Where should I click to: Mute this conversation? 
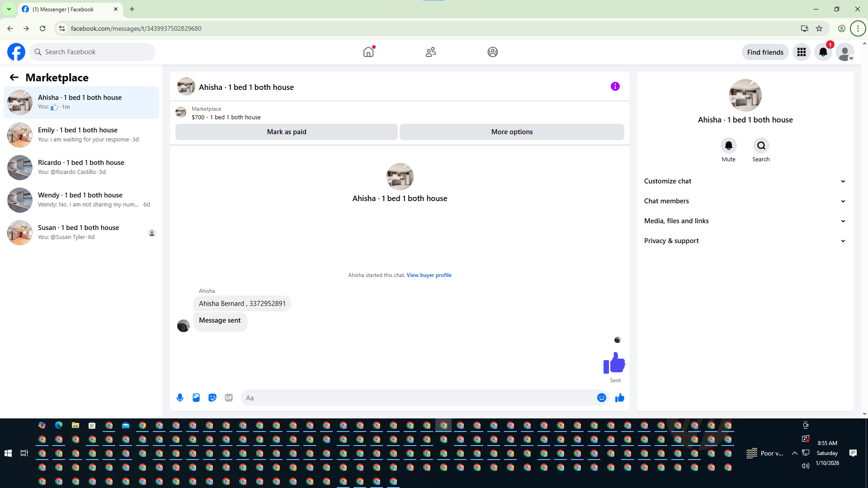tap(728, 145)
